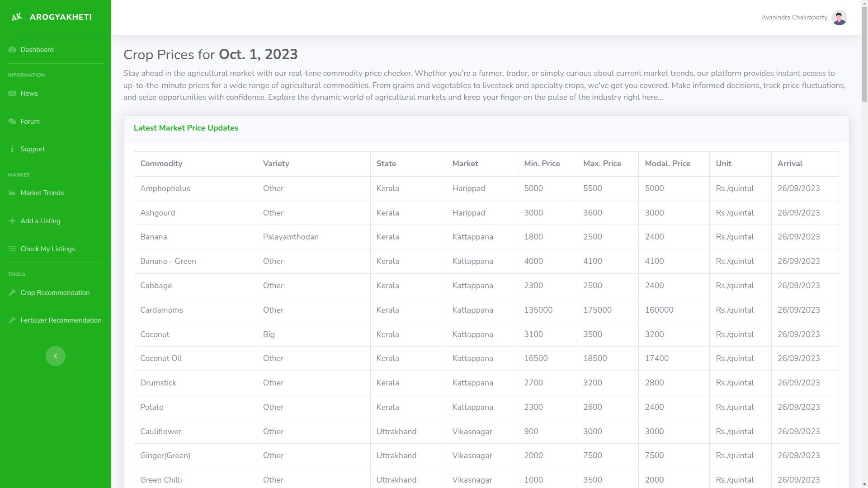This screenshot has height=488, width=868.
Task: Open the AROGYAKHETI brand link
Action: (61, 17)
